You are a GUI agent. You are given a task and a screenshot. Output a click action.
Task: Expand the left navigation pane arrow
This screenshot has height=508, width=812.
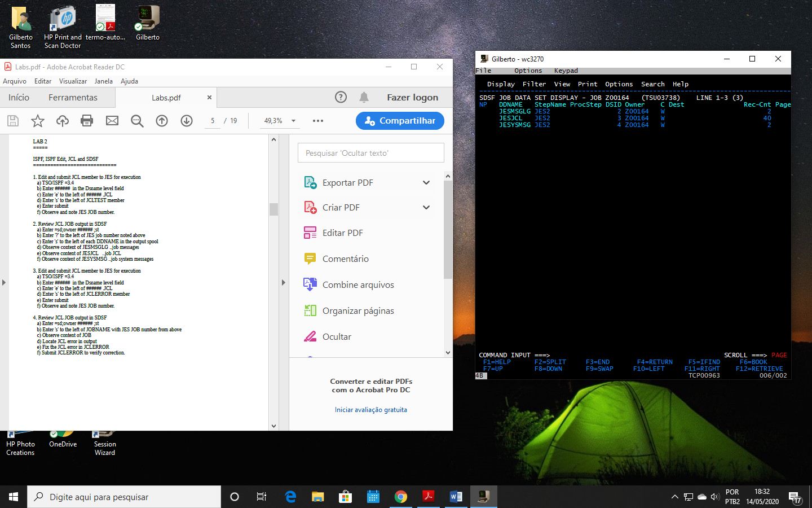[4, 282]
